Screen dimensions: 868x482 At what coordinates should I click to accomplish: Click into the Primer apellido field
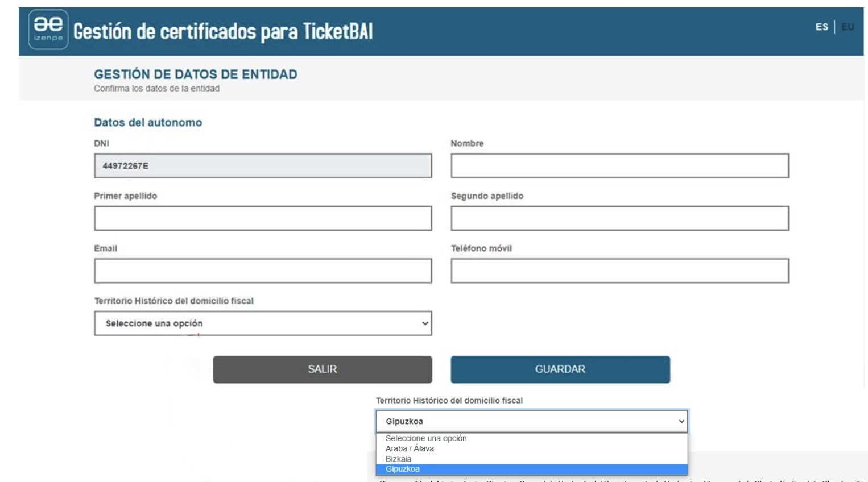pyautogui.click(x=263, y=218)
